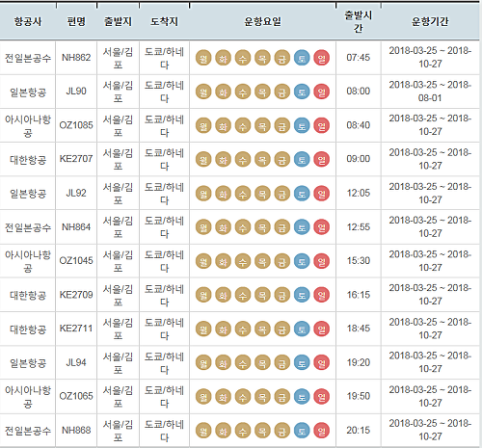Select flight number OZ1065
This screenshot has height=448, width=482.
pos(76,396)
